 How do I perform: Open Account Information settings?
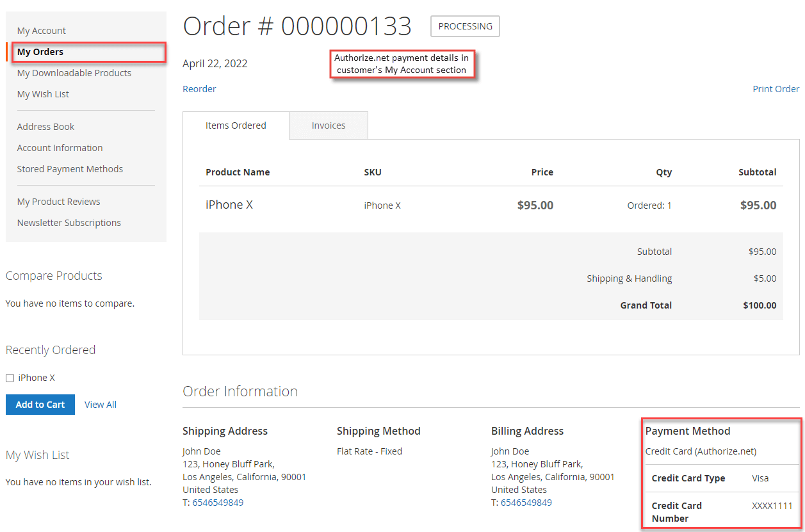point(60,147)
